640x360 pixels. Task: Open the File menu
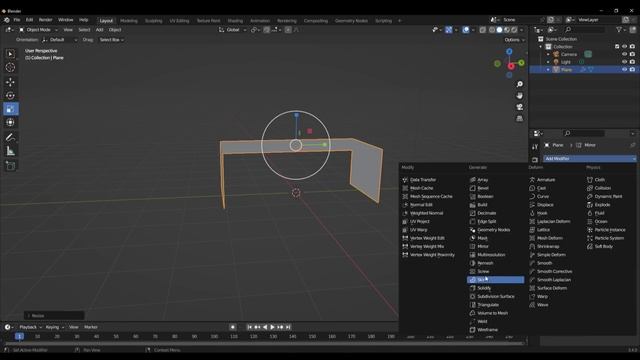point(17,20)
